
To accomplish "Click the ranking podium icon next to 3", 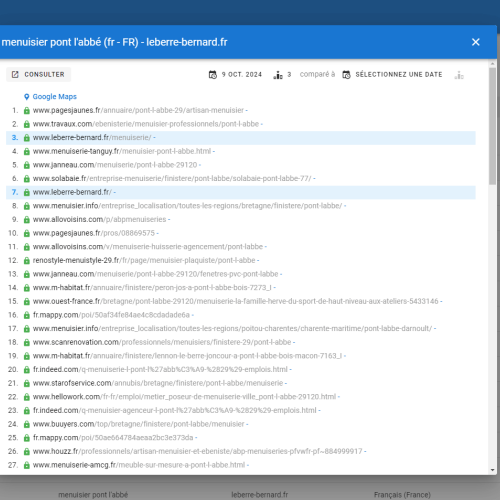I will [278, 75].
